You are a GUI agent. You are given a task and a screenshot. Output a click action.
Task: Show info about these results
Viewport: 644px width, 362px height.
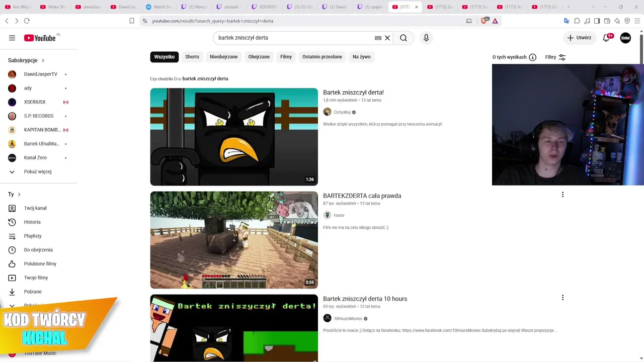[533, 57]
